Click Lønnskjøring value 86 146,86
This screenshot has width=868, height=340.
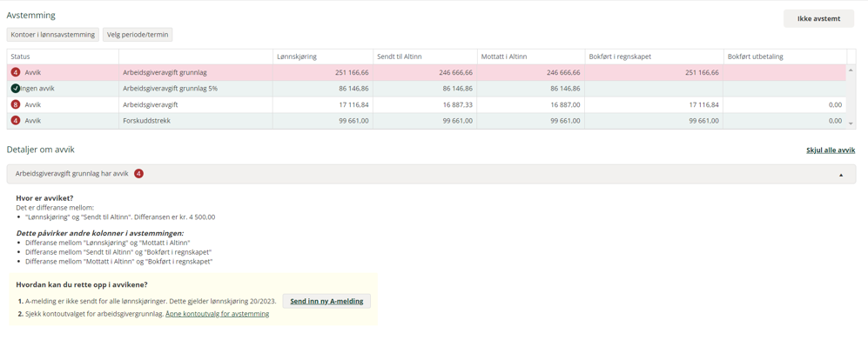click(x=353, y=89)
